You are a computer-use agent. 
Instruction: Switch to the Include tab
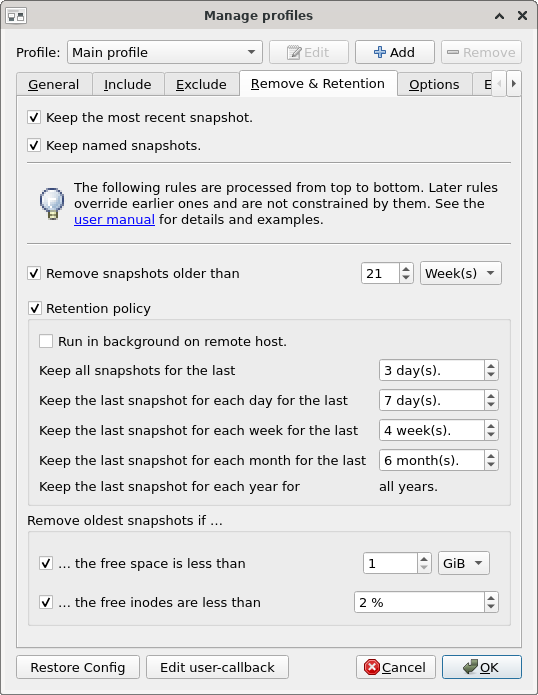(x=128, y=84)
